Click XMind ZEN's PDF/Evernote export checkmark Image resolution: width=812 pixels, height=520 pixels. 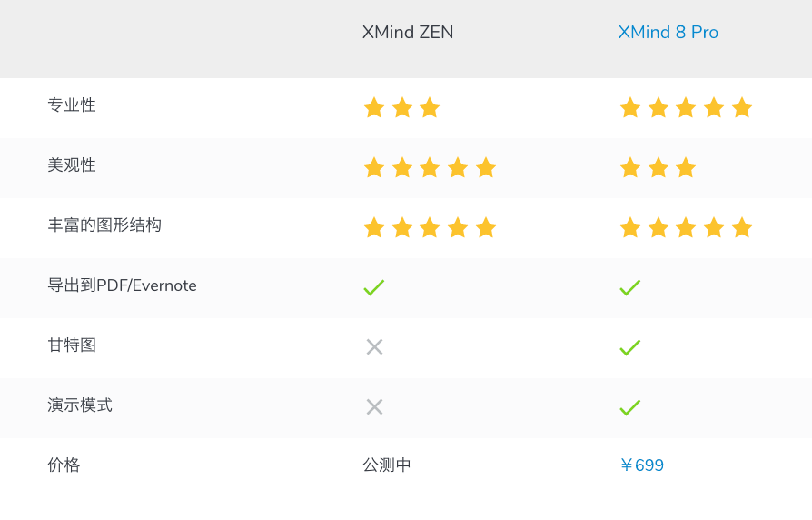374,287
